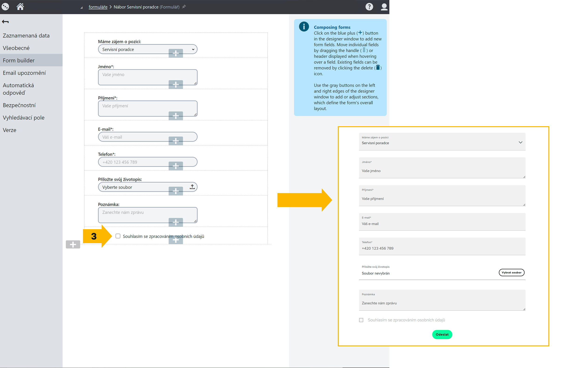
Task: Open the help question mark icon
Action: pos(369,7)
